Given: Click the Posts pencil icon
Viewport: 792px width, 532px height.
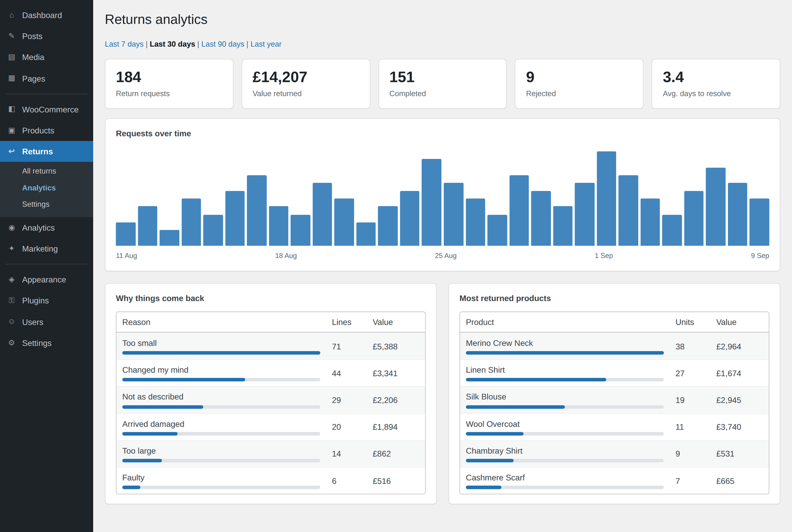Looking at the screenshot, I should 12,36.
